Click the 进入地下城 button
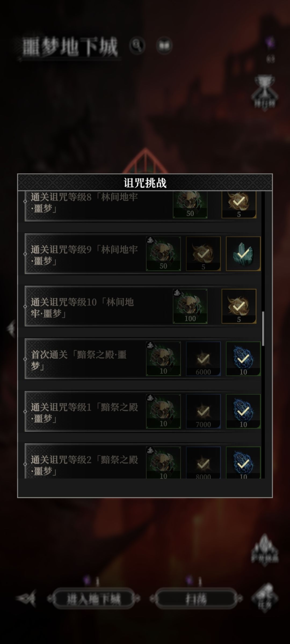Image resolution: width=290 pixels, height=644 pixels. pyautogui.click(x=93, y=598)
